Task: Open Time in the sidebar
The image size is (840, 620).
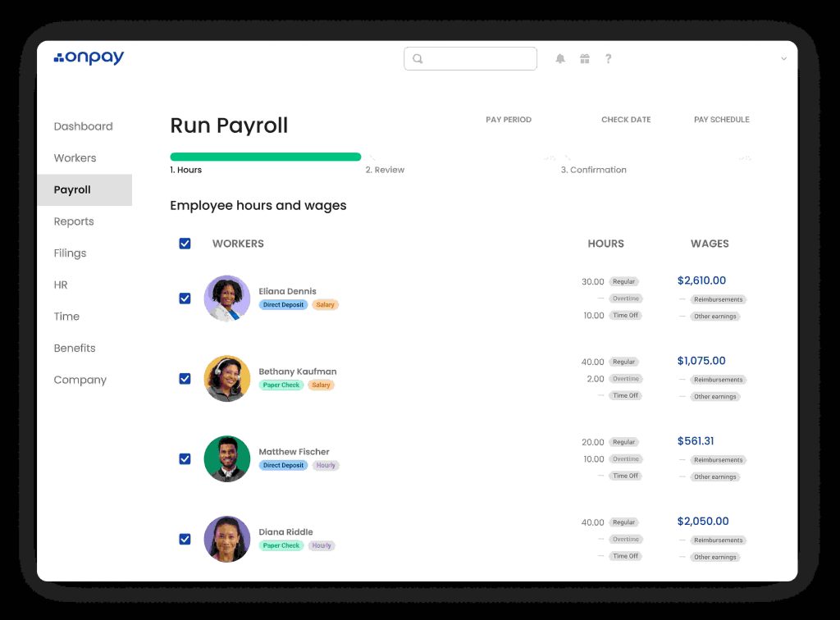Action: point(66,316)
